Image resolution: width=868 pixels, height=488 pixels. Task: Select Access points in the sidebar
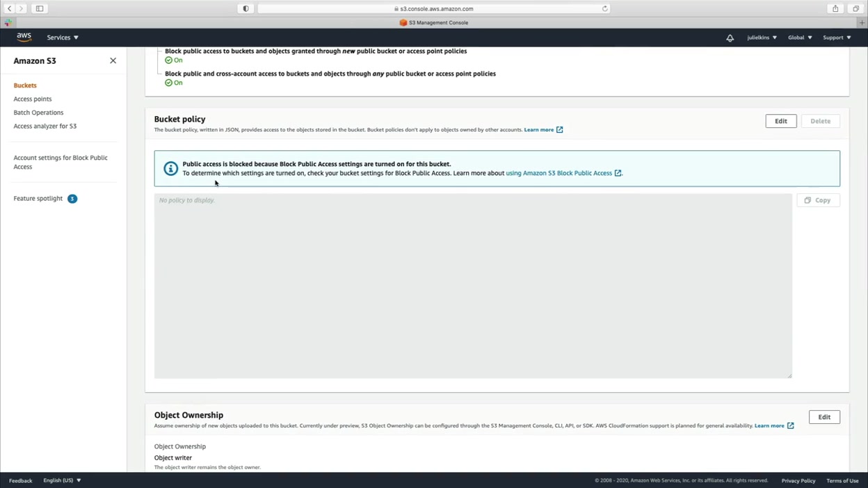33,99
